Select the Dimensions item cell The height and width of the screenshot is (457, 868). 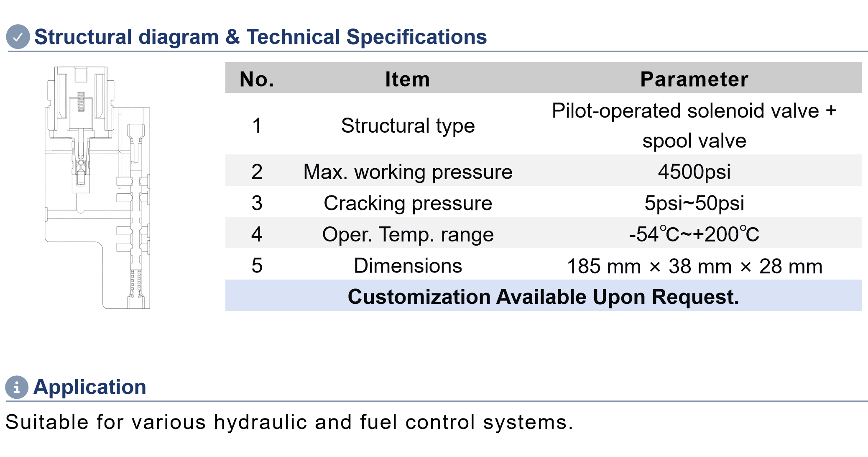click(408, 266)
